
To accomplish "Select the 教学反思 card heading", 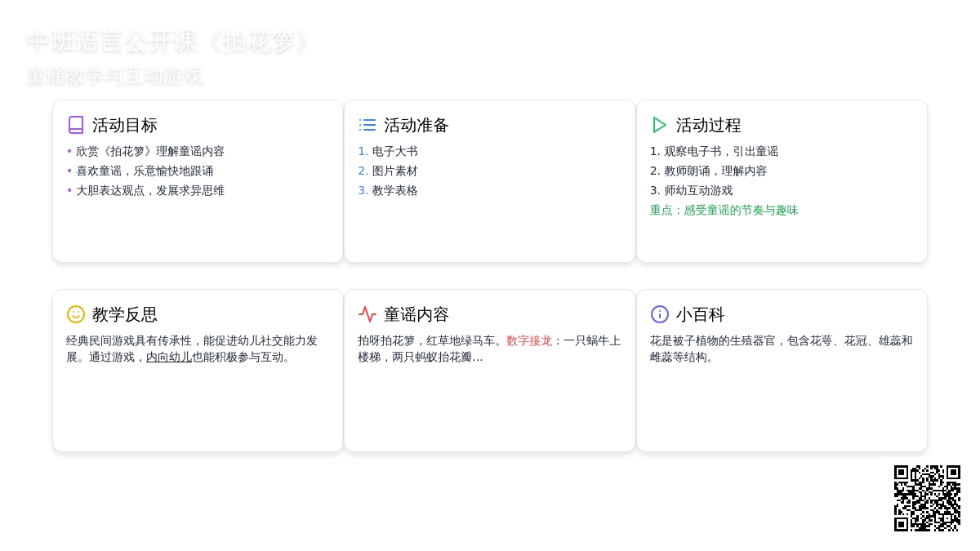I will [125, 314].
